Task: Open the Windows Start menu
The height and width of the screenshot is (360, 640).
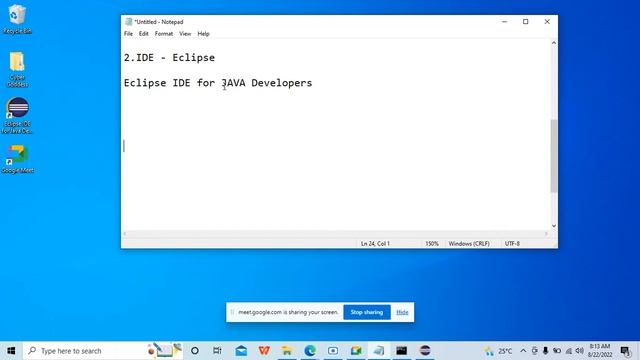Action: coord(11,351)
